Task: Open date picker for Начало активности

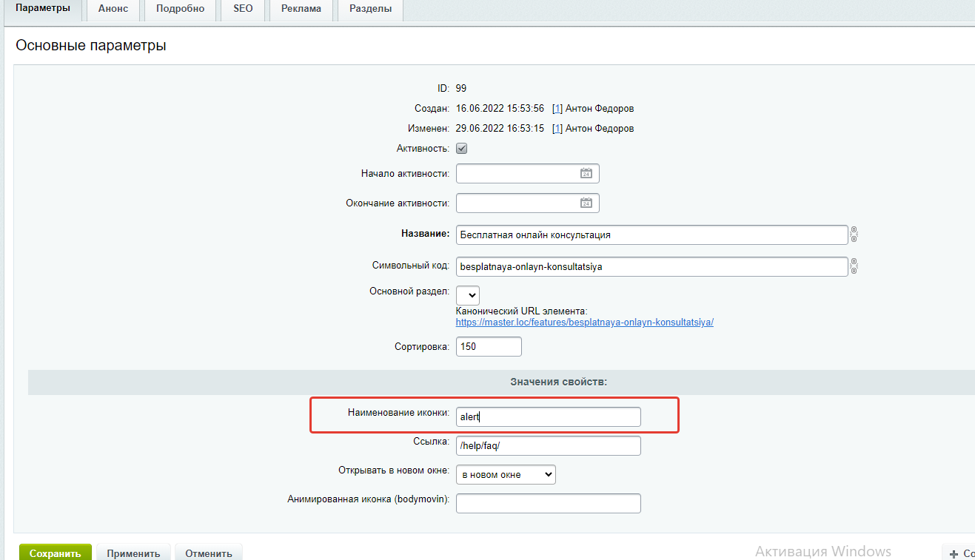Action: pos(586,173)
